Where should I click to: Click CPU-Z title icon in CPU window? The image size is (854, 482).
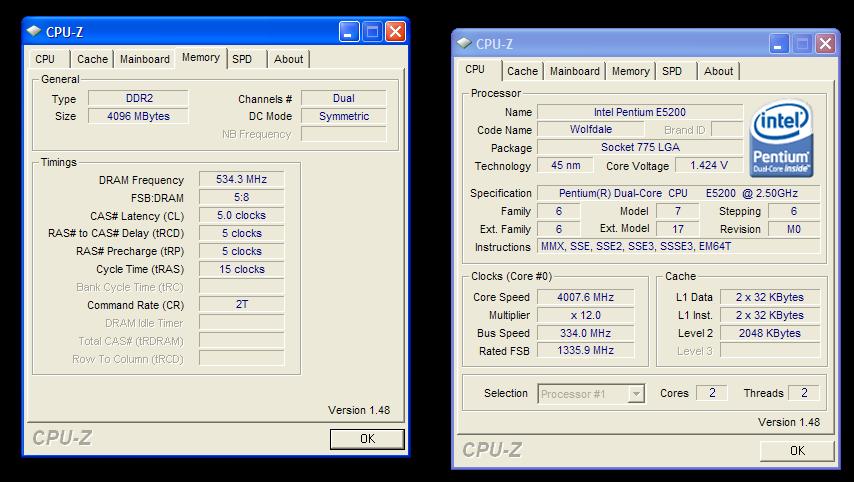pyautogui.click(x=465, y=44)
